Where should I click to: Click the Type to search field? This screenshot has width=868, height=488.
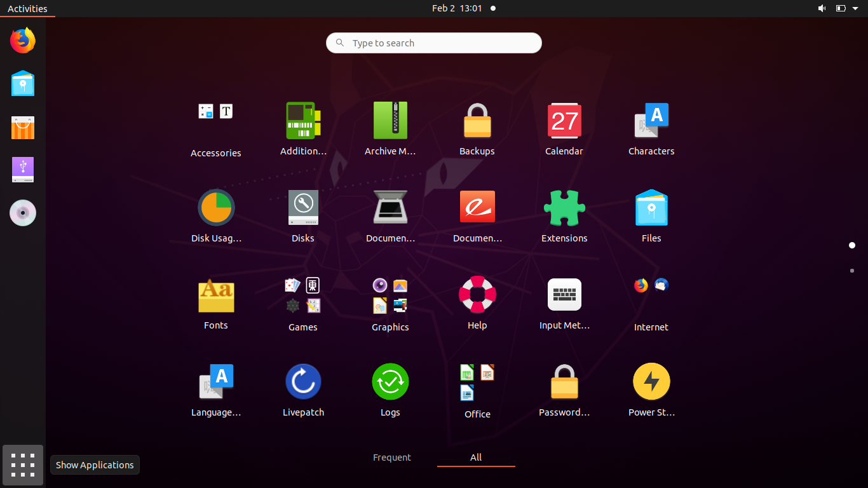pyautogui.click(x=434, y=43)
